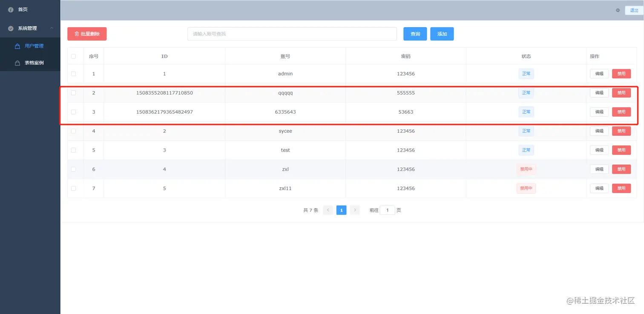The height and width of the screenshot is (314, 644).
Task: Click the password cell 555555
Action: (x=406, y=93)
